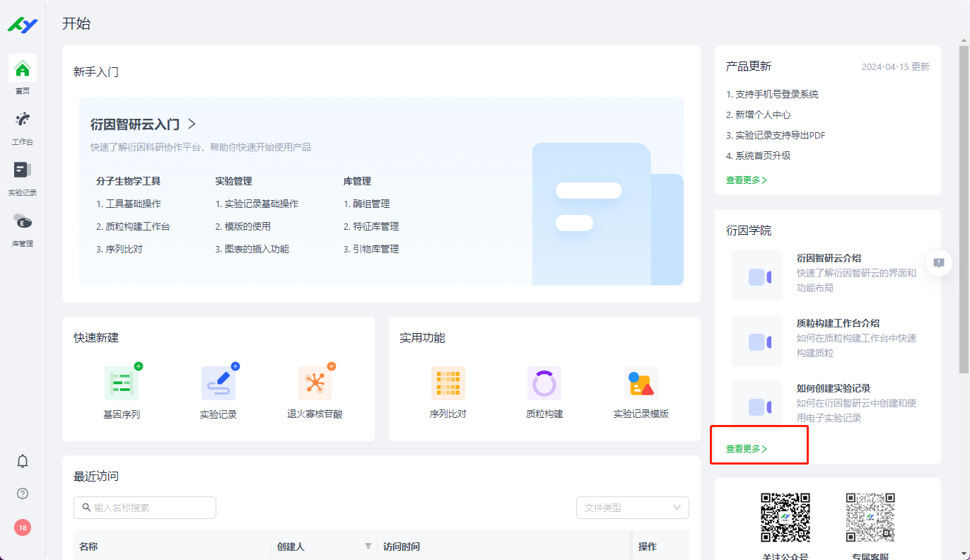
Task: Open the 创建人 column filter
Action: click(x=368, y=546)
